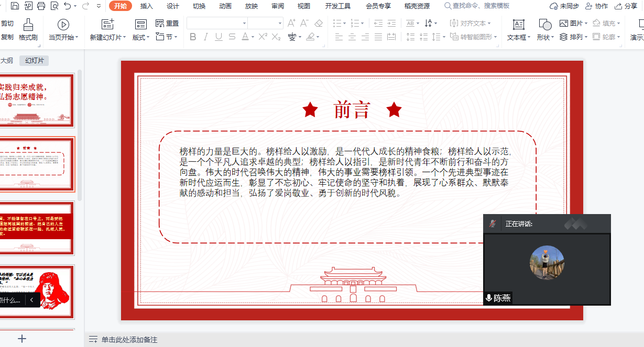The height and width of the screenshot is (347, 644).
Task: Click the add slide plus icon below thumbnails
Action: 22,339
